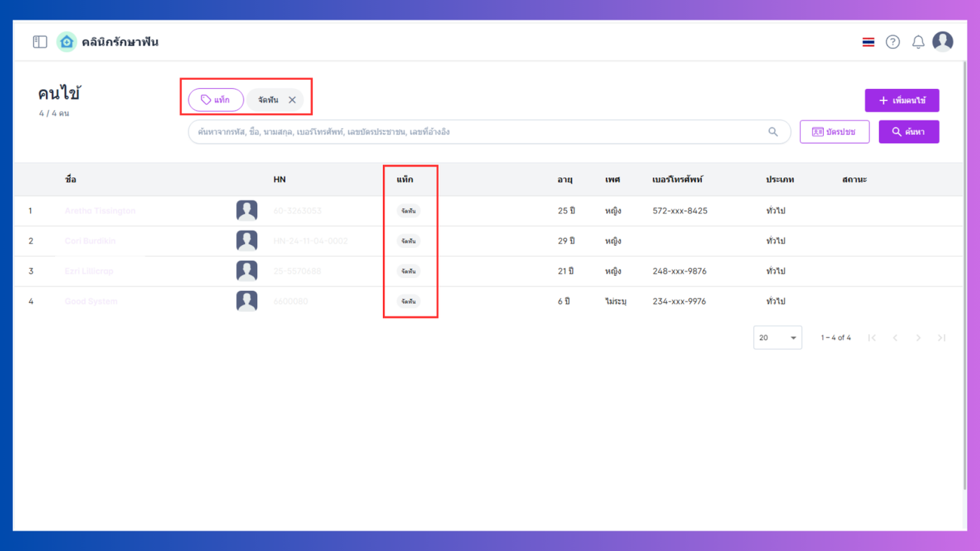Viewport: 980px width, 551px height.
Task: Click age cell 25 ปี
Action: pyautogui.click(x=566, y=211)
